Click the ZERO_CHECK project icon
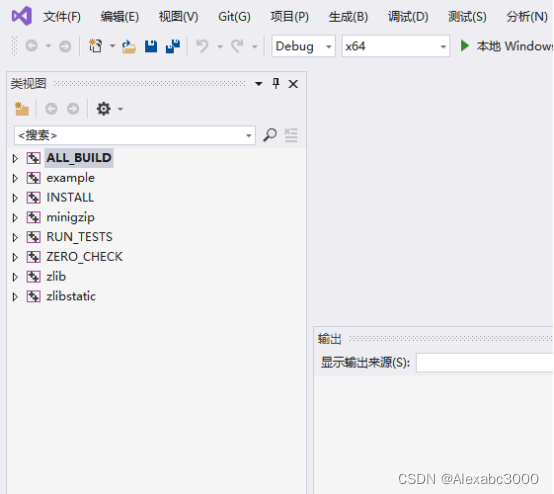The height and width of the screenshot is (494, 554). (x=34, y=257)
